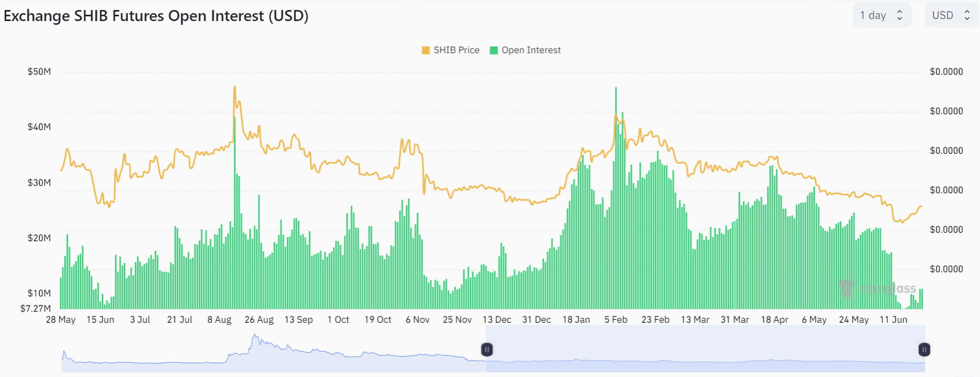
Task: Click the 26 Aug x-axis date label
Action: 259,320
